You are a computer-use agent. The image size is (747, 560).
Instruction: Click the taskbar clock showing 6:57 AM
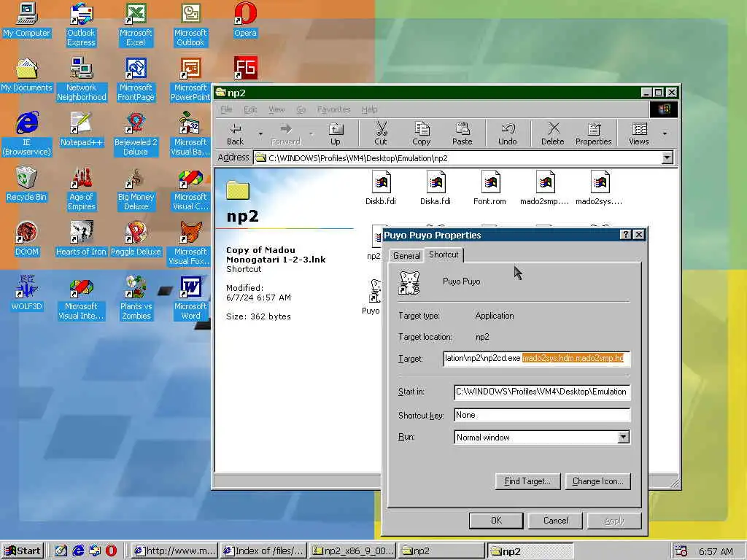pyautogui.click(x=716, y=551)
